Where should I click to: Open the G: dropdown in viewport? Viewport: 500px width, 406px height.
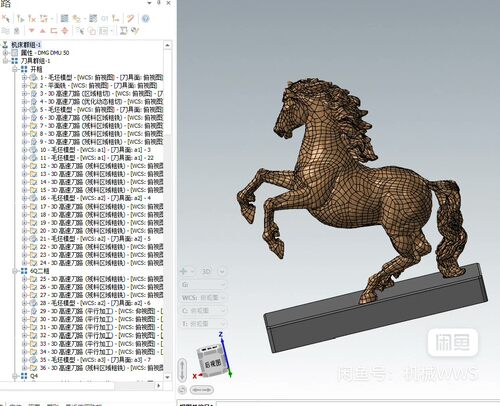coord(204,285)
